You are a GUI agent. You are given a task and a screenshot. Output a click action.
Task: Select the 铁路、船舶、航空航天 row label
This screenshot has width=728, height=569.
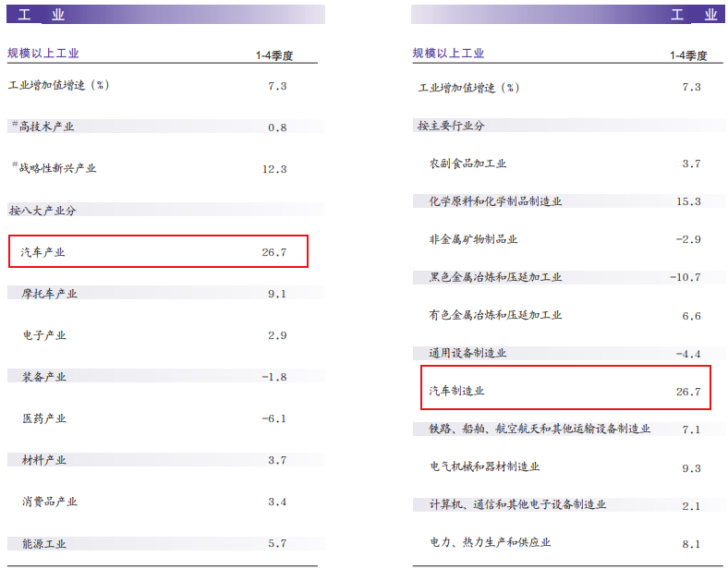pos(540,429)
